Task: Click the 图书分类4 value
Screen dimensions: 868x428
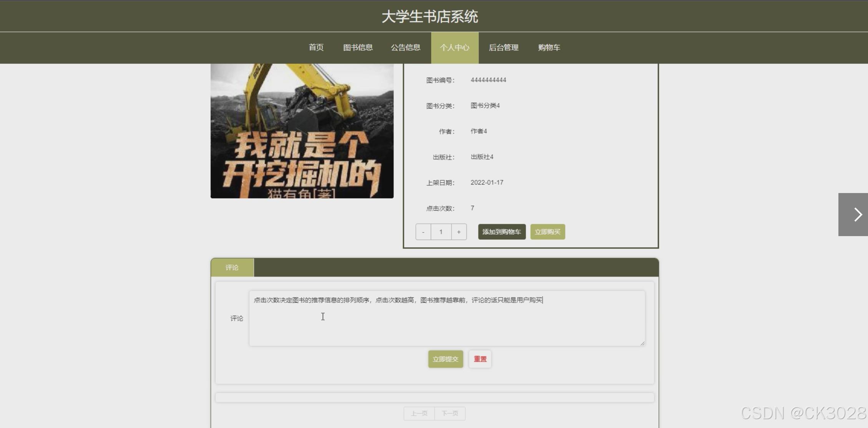Action: (x=485, y=106)
